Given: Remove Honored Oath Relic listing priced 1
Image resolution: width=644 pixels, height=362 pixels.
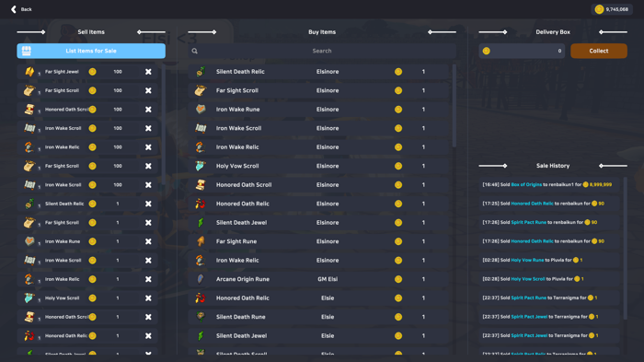Looking at the screenshot, I should pyautogui.click(x=148, y=335).
